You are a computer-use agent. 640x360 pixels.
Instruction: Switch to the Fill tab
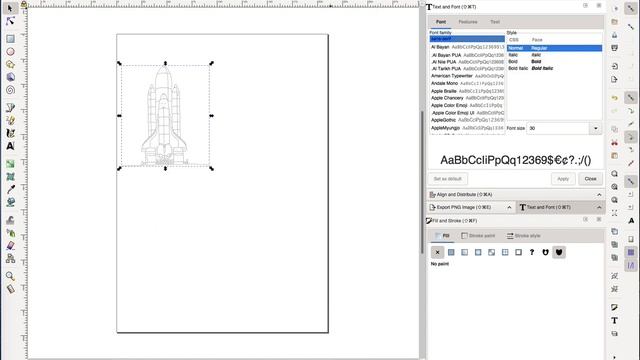442,236
